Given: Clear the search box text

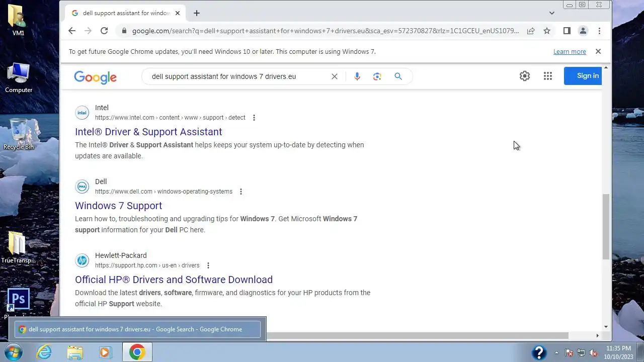Looking at the screenshot, I should click(x=335, y=76).
